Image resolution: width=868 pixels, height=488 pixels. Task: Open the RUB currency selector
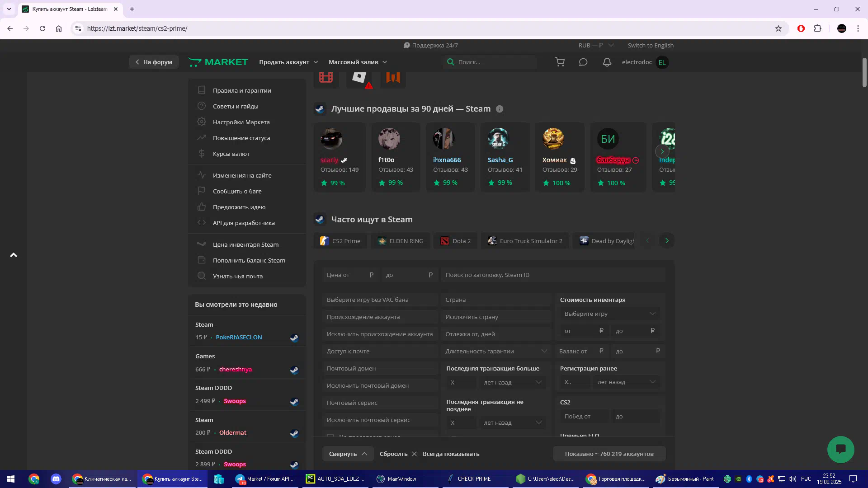[x=596, y=45]
